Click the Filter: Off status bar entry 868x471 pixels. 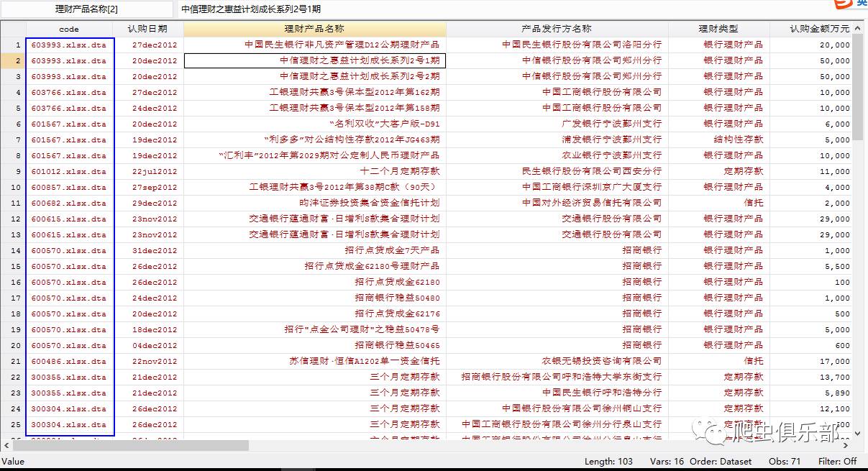(838, 461)
